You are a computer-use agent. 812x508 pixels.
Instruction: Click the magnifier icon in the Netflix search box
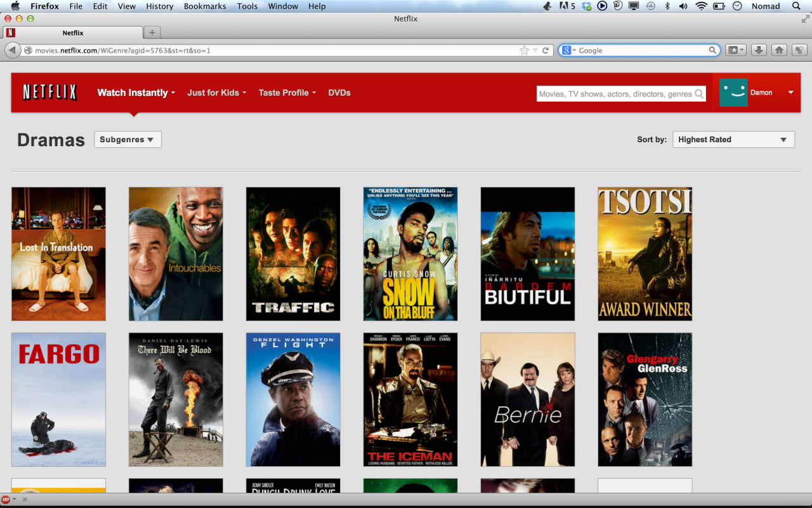coord(699,94)
